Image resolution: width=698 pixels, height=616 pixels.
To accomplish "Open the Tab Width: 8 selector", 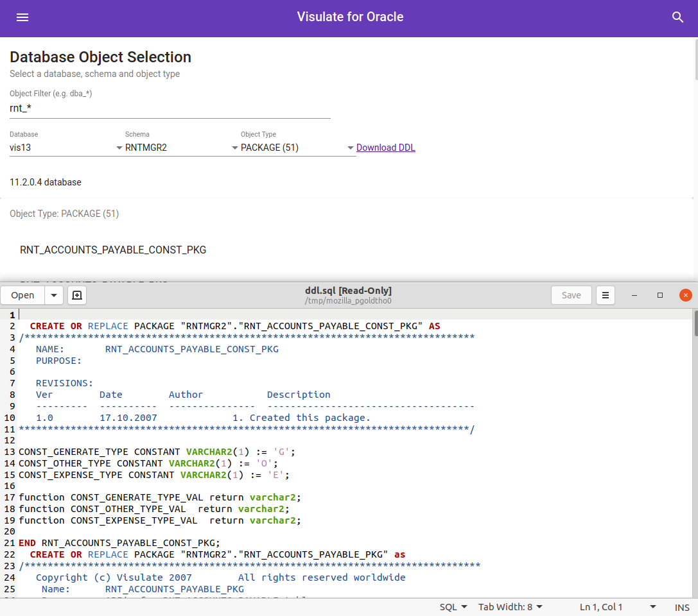I will point(510,607).
